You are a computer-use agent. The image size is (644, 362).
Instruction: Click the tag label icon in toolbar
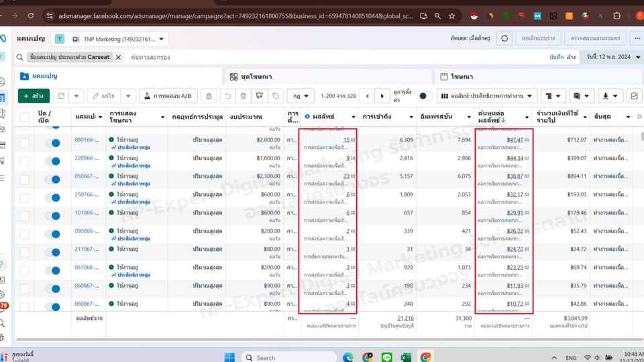[276, 96]
